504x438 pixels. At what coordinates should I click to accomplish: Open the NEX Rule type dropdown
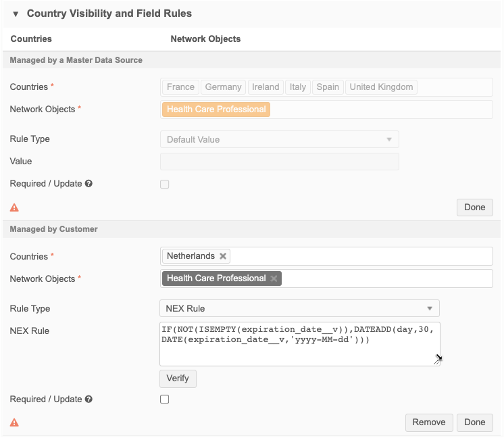tap(299, 309)
